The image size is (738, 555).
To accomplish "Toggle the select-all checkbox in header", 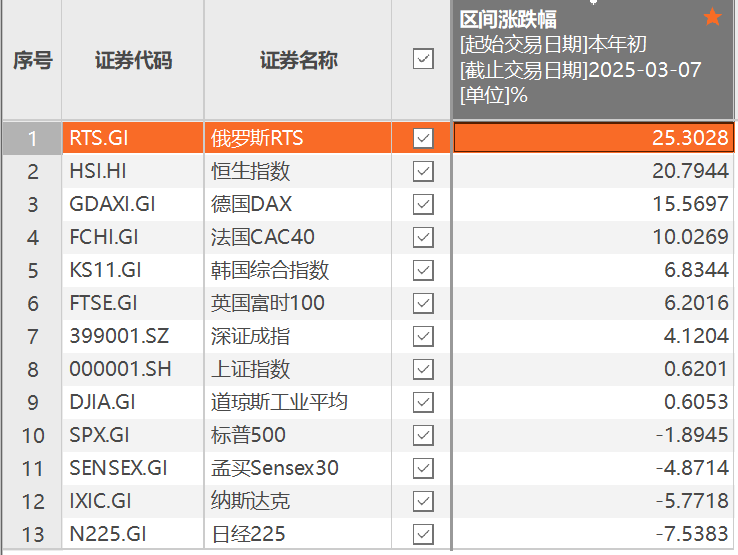I will 423,60.
